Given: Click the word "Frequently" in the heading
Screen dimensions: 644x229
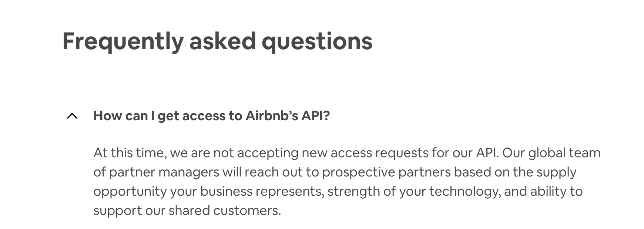Looking at the screenshot, I should (123, 41).
